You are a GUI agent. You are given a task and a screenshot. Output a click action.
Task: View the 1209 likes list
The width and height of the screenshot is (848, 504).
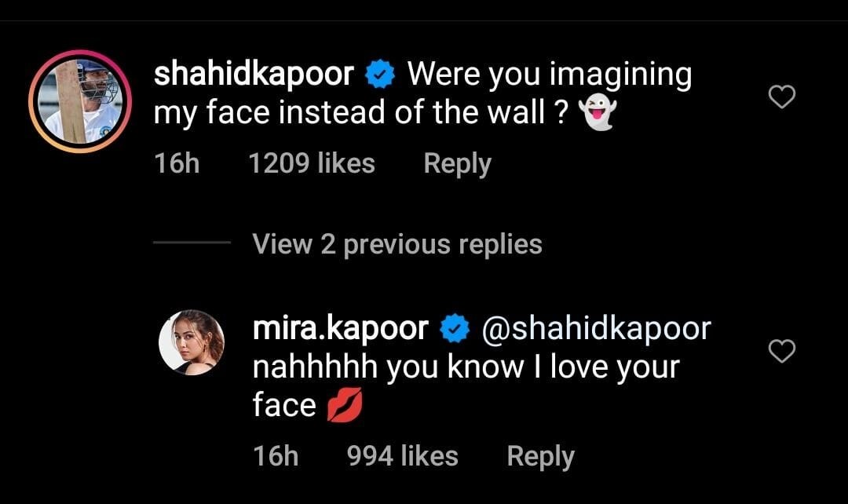[311, 163]
